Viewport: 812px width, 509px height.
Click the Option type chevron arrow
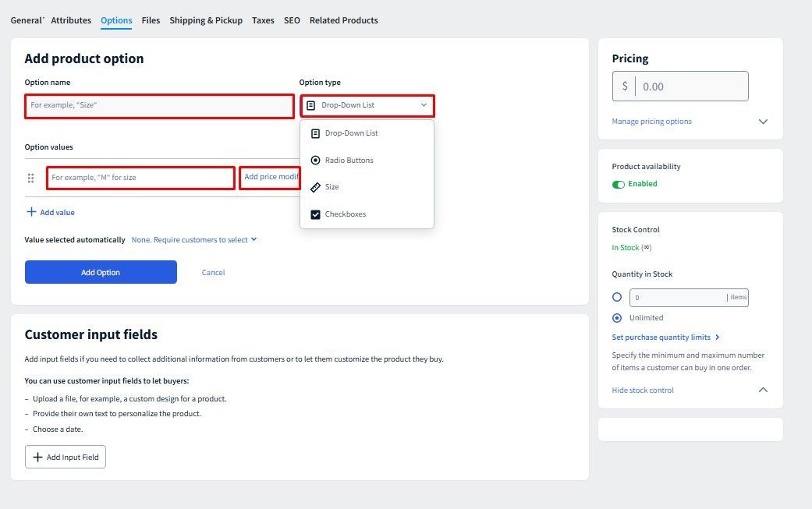(x=424, y=105)
